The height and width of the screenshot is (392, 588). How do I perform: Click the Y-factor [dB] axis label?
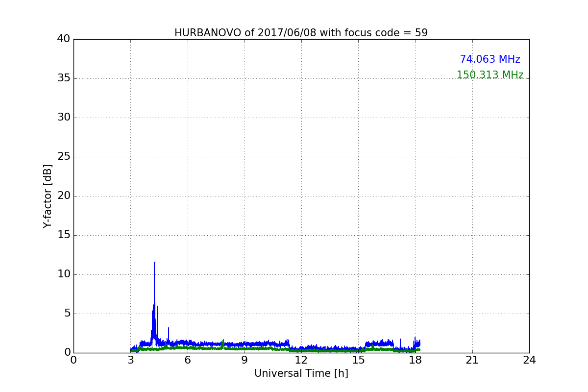pyautogui.click(x=48, y=196)
